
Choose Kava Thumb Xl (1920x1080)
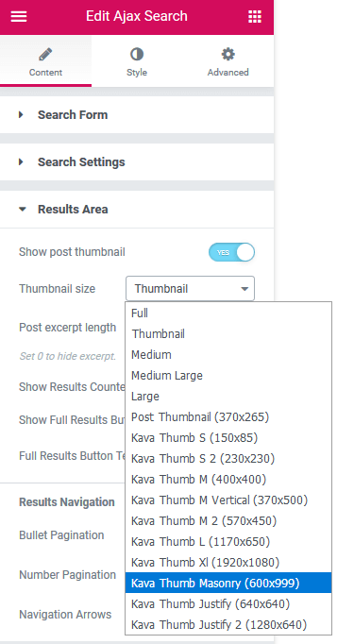(x=228, y=562)
